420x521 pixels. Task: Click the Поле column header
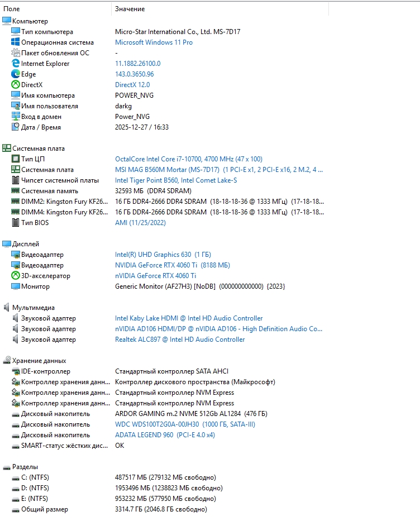click(12, 9)
